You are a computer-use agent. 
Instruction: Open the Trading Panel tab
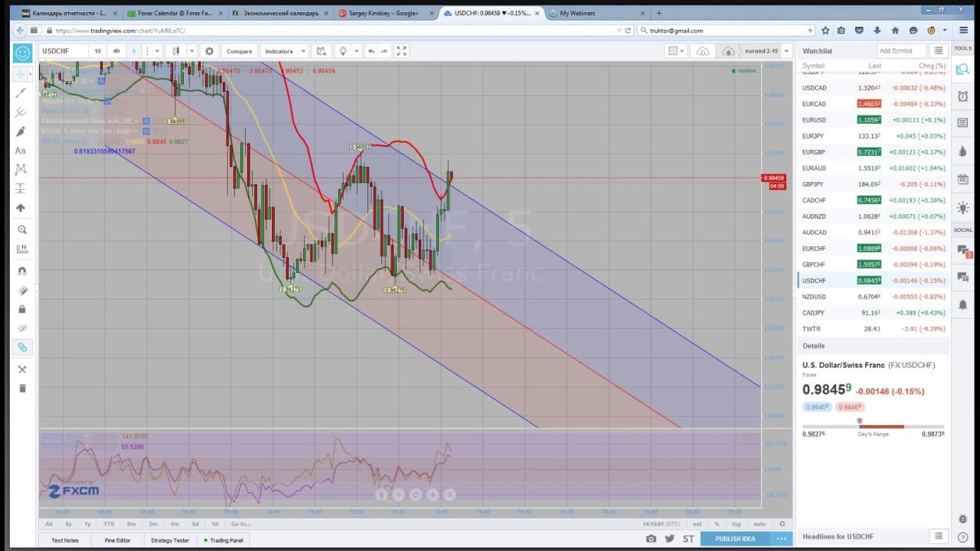(224, 540)
